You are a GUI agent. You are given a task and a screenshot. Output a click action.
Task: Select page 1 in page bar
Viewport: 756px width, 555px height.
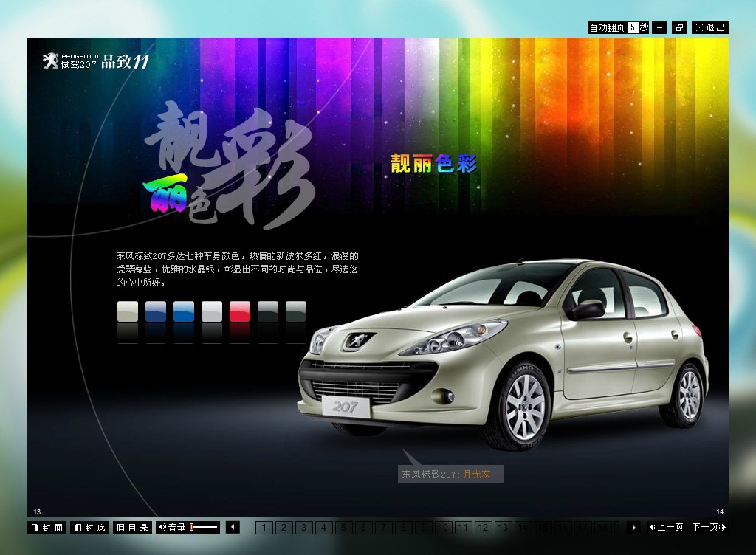point(264,528)
